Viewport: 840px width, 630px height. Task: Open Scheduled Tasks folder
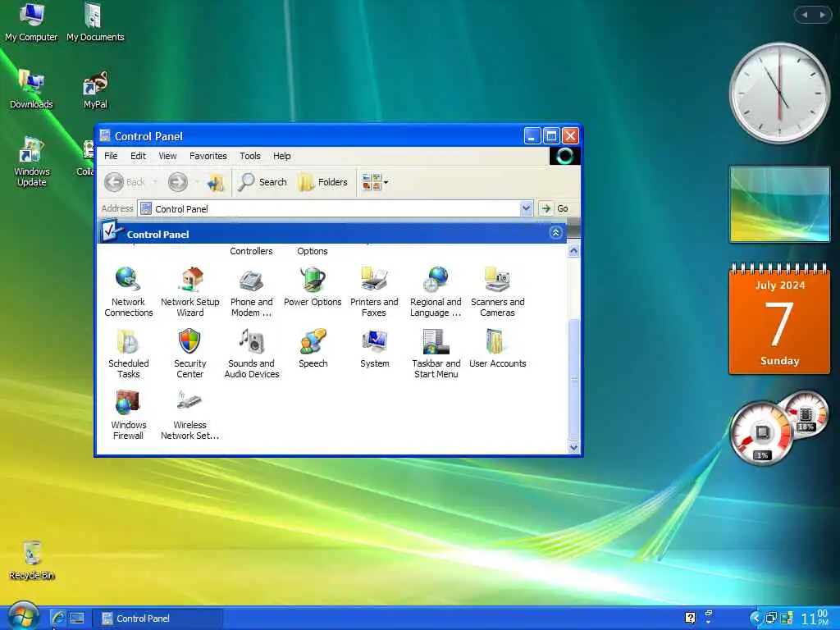(128, 354)
